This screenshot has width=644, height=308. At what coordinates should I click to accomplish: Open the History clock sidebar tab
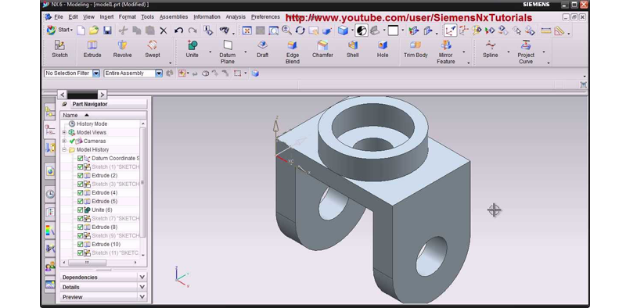[50, 194]
